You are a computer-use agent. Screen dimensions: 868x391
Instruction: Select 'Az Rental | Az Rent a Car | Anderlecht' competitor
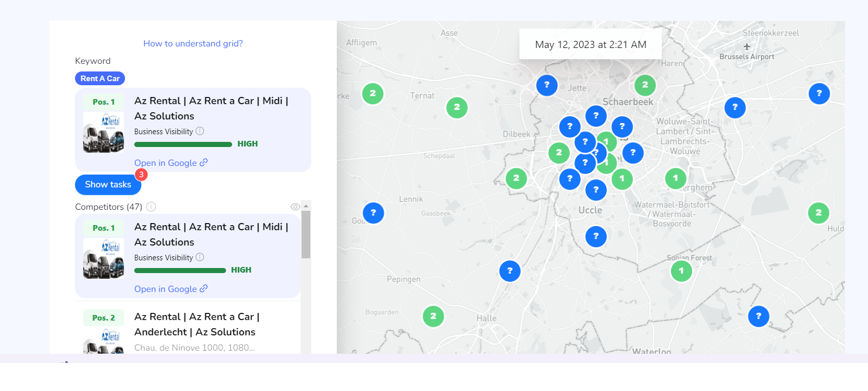pyautogui.click(x=197, y=324)
